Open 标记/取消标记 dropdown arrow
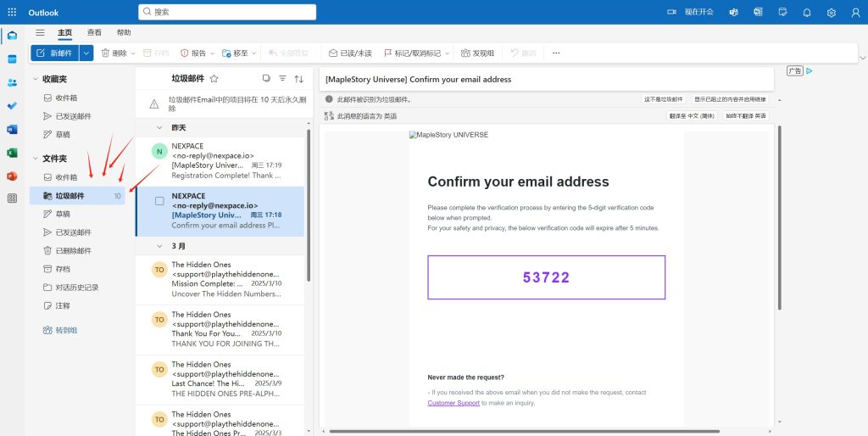 pos(448,53)
